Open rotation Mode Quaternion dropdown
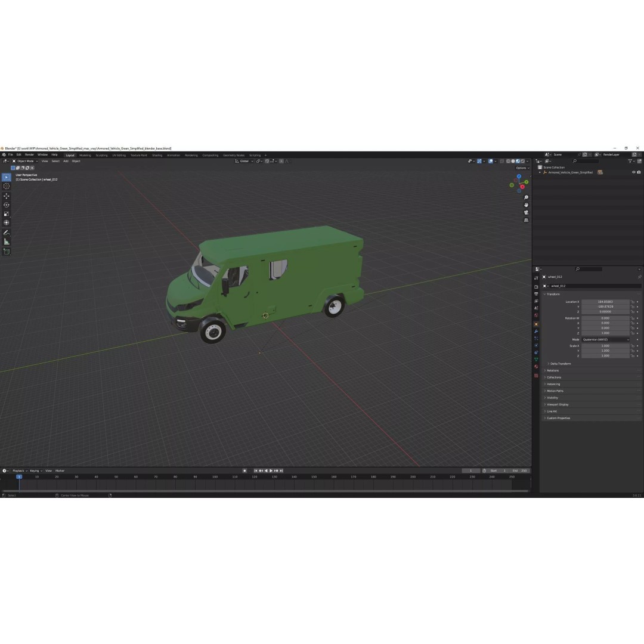 coord(605,340)
